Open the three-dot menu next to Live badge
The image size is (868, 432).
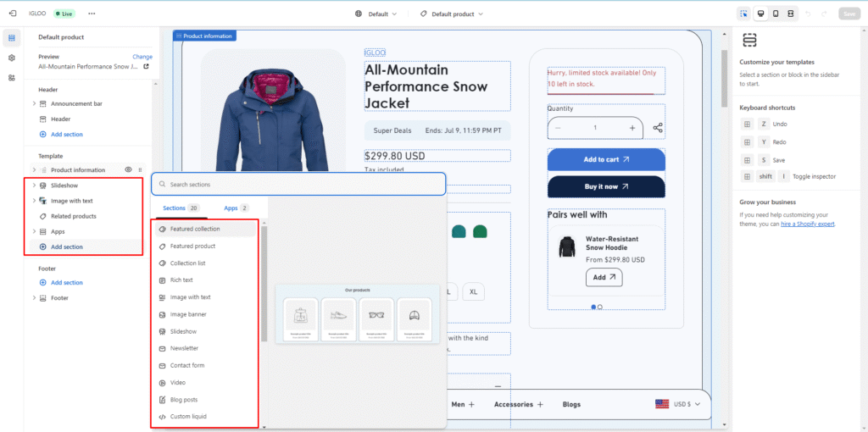pyautogui.click(x=92, y=14)
